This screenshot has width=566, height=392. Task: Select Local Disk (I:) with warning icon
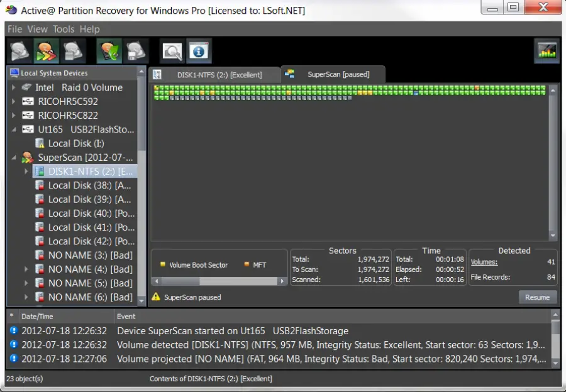tap(75, 143)
